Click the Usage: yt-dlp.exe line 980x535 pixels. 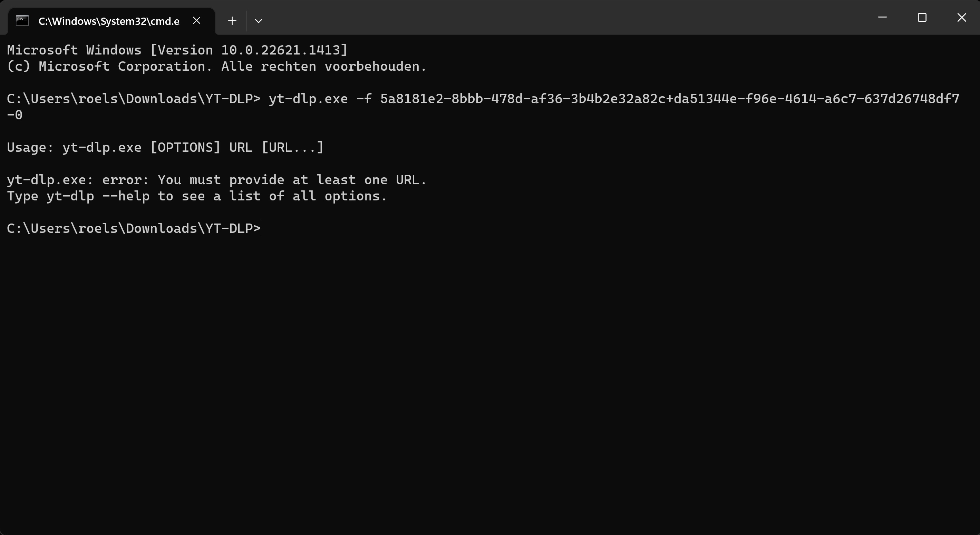(x=165, y=148)
